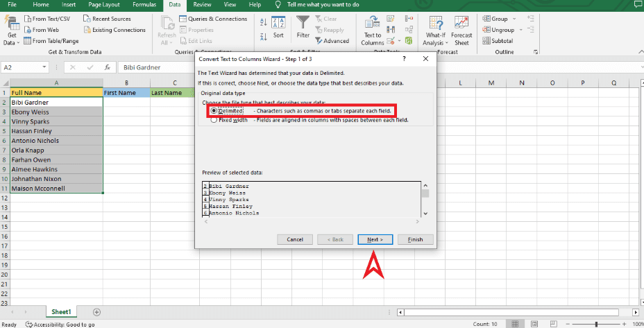Add a new sheet with plus icon
The width and height of the screenshot is (644, 328).
pos(96,313)
